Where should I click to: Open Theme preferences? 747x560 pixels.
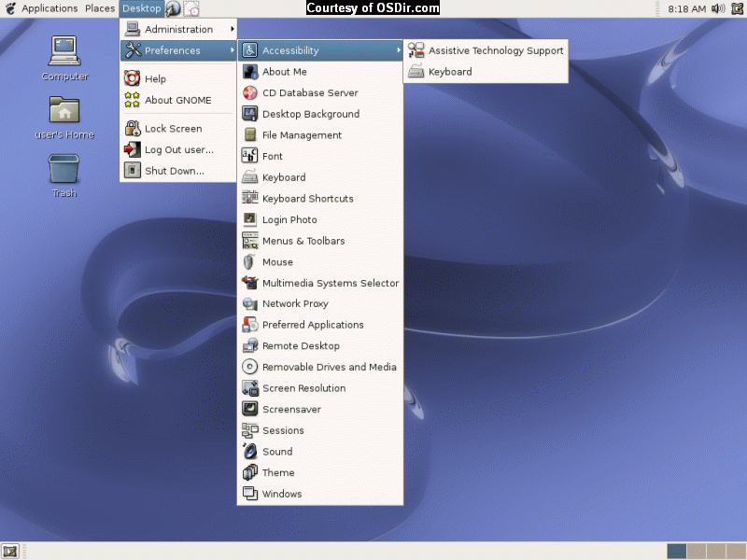click(x=320, y=473)
